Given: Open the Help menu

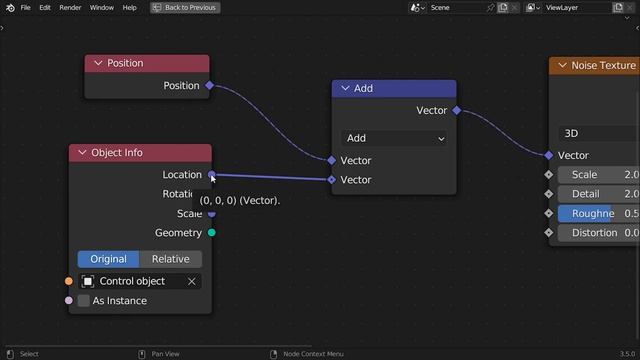Looking at the screenshot, I should [x=130, y=8].
